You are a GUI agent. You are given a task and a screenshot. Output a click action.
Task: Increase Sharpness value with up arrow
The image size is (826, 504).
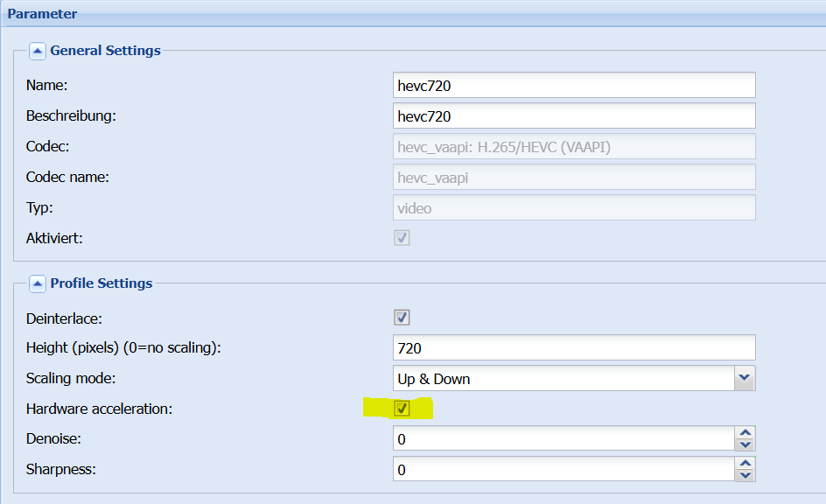coord(745,464)
